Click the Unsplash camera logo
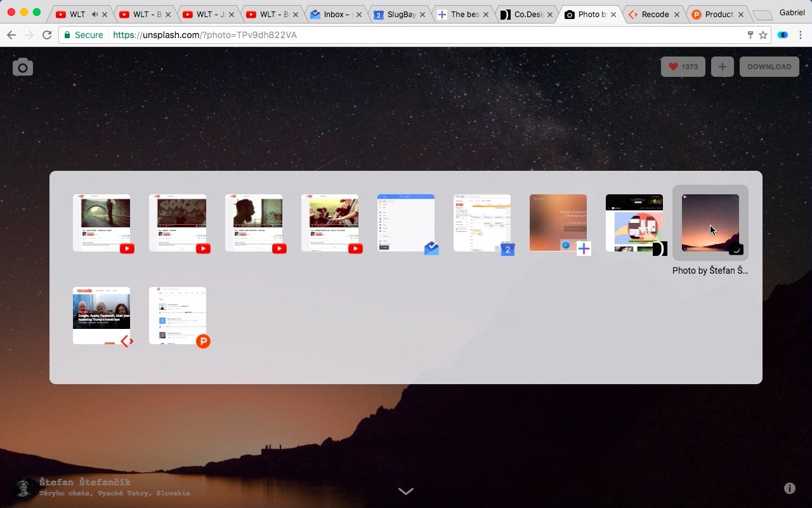Image resolution: width=812 pixels, height=508 pixels. click(23, 67)
